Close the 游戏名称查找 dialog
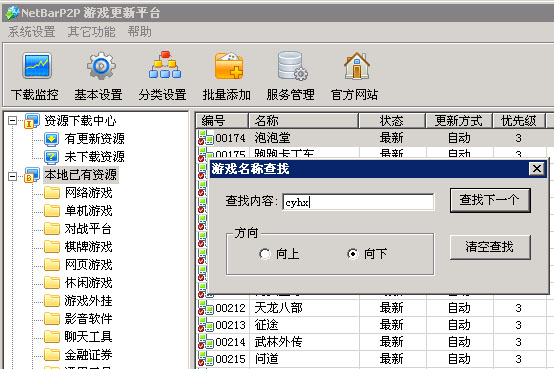Screen dimensions: 554x369 537,169
